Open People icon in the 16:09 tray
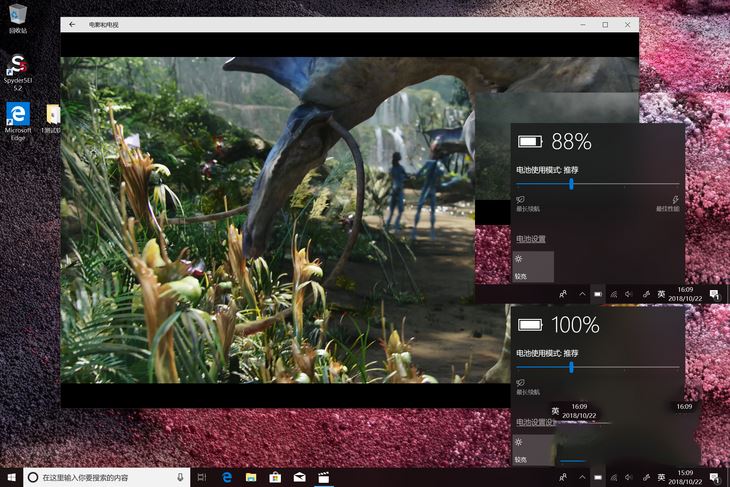Viewport: 730px width, 487px height. coord(563,294)
